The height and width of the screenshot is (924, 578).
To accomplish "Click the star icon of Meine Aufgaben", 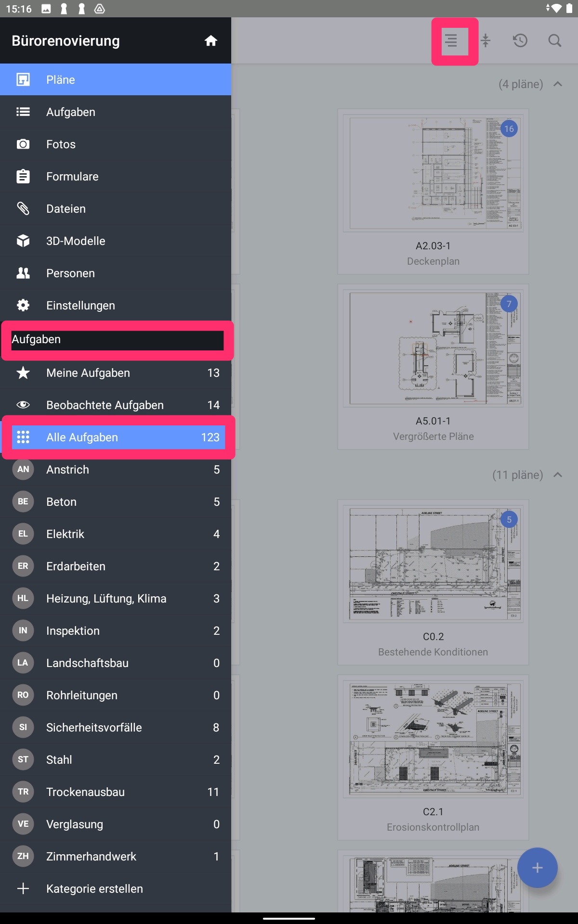I will (x=23, y=372).
